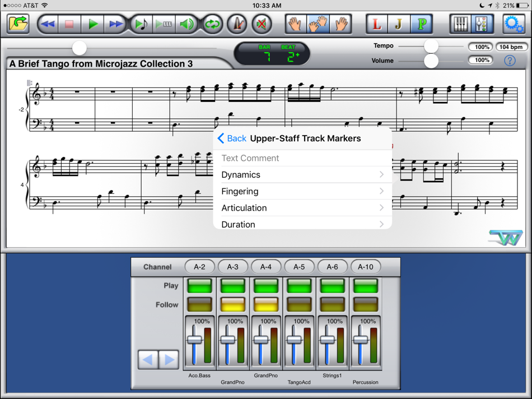
Task: Select the both hands practice icon
Action: [x=318, y=24]
